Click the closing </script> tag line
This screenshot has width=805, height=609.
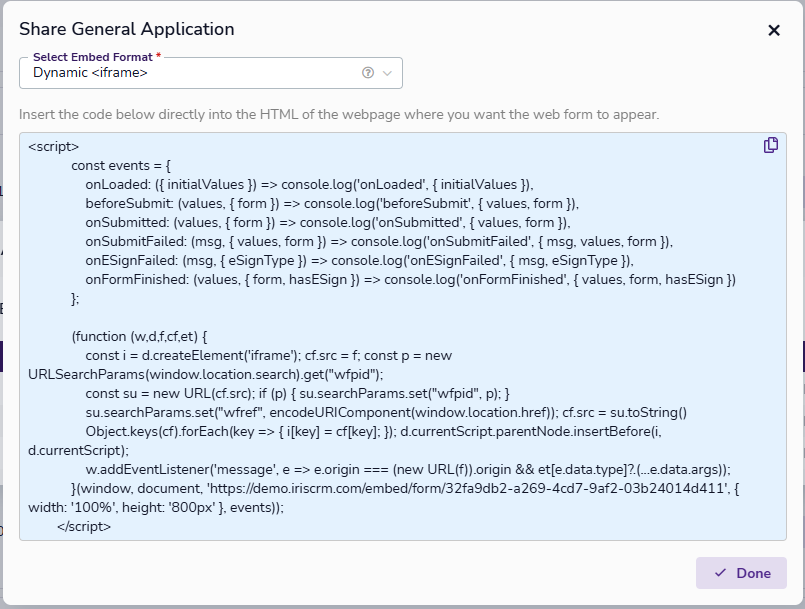point(84,526)
